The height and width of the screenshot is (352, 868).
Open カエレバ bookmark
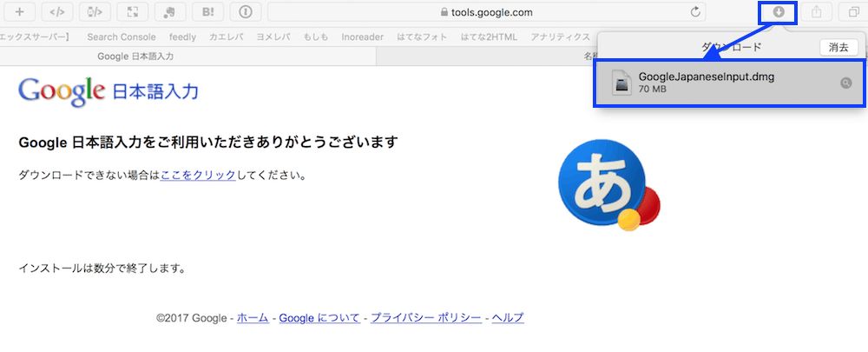(226, 37)
